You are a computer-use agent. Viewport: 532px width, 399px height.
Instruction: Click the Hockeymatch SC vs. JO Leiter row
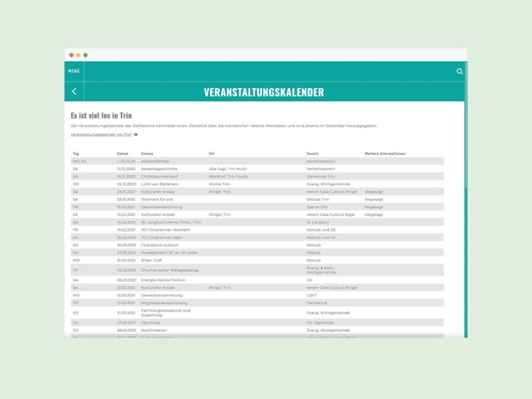(x=170, y=253)
